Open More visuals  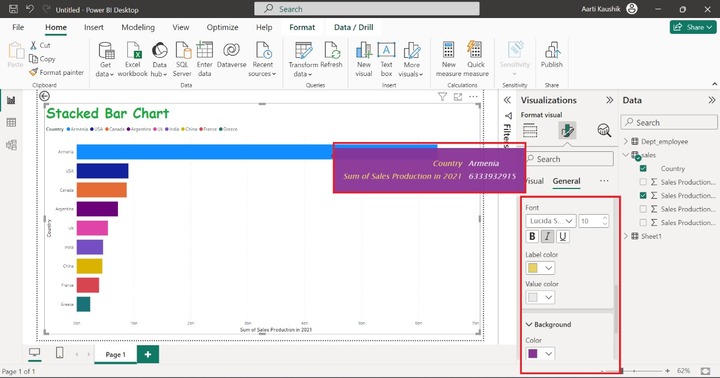411,59
